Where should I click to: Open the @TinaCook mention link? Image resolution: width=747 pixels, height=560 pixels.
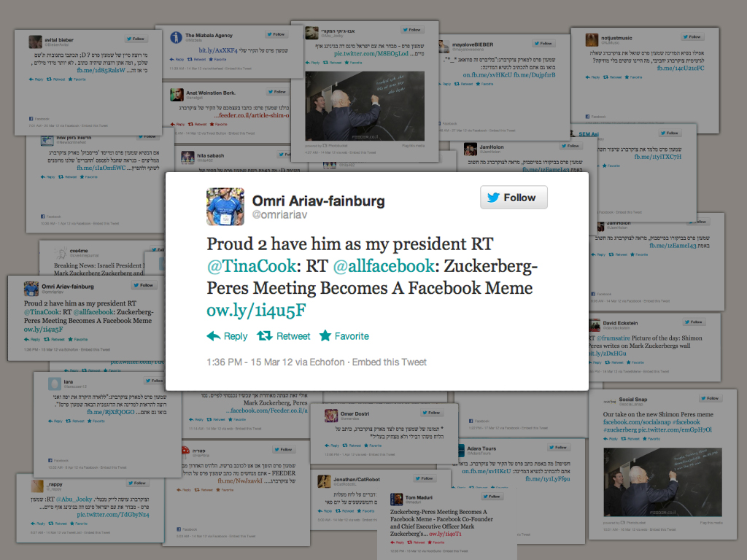(251, 266)
